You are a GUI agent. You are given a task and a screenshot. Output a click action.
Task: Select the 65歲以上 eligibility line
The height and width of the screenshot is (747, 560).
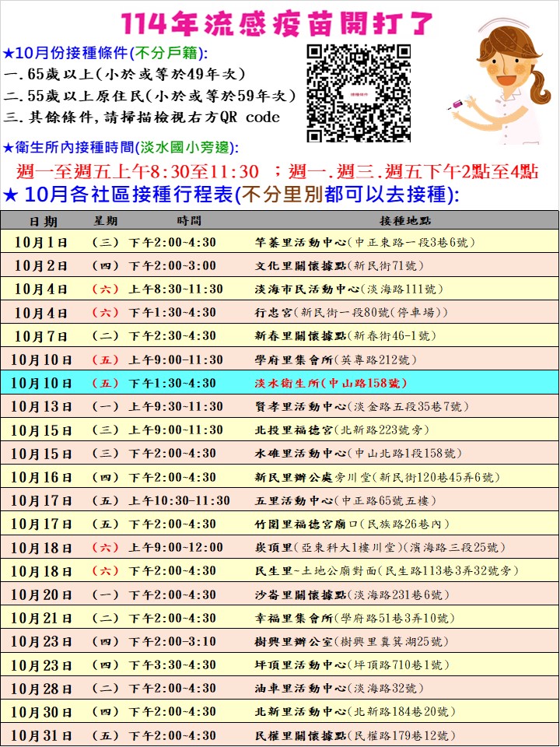(124, 75)
